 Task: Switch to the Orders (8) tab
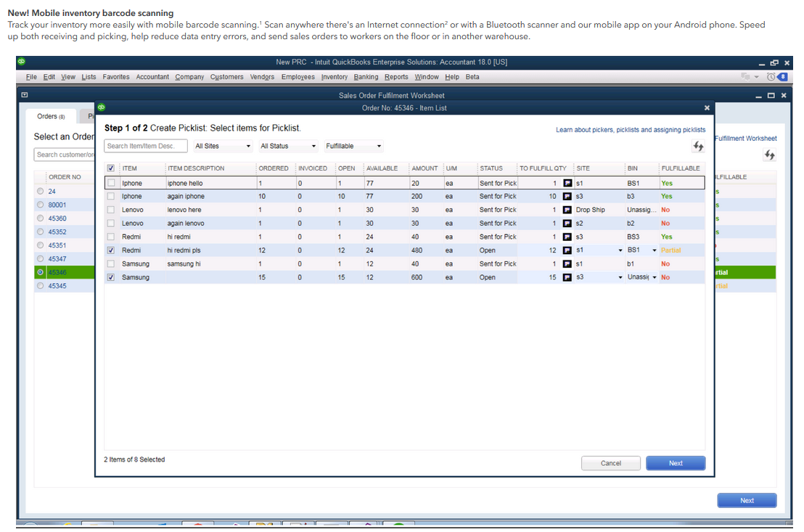[51, 116]
